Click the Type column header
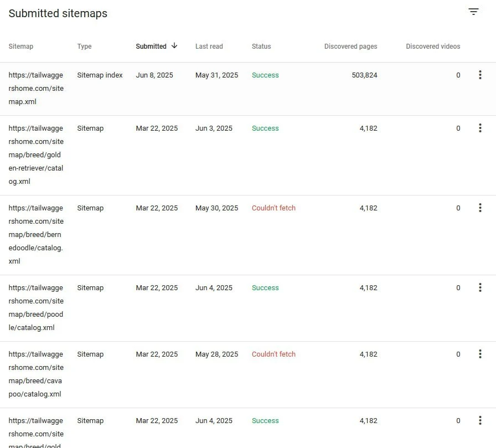The height and width of the screenshot is (448, 496). pos(84,47)
